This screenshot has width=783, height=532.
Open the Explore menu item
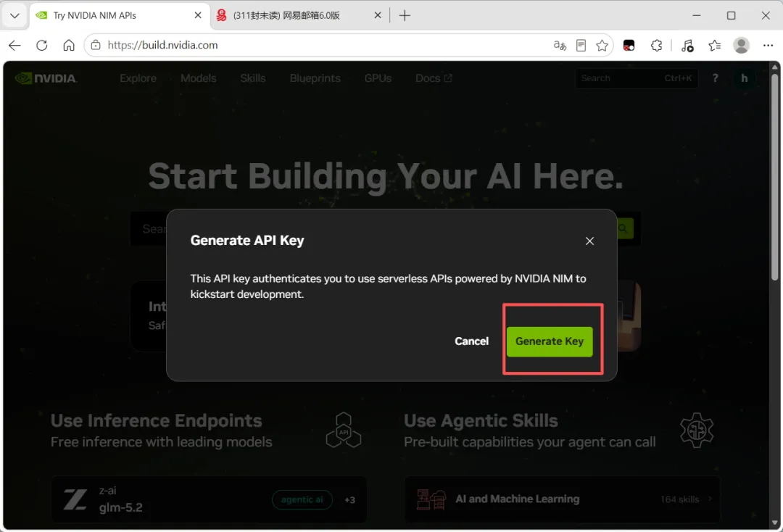138,78
